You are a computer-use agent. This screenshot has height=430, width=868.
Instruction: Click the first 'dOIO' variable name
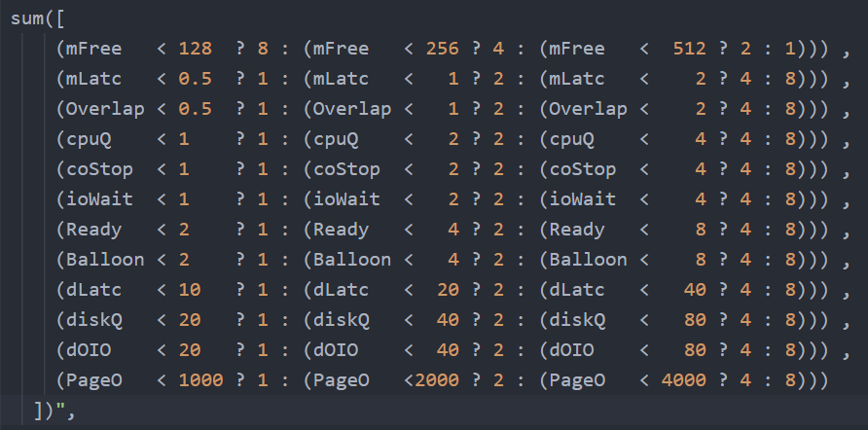click(89, 350)
